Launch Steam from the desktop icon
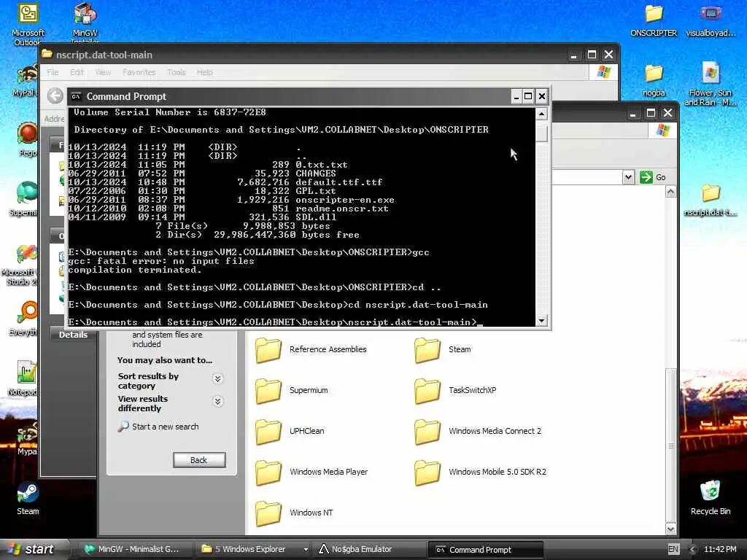Screen dimensions: 747x560 click(x=28, y=498)
